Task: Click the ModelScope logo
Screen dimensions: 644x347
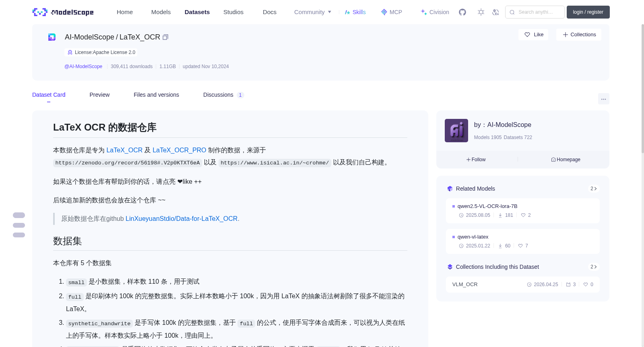Action: tap(63, 12)
